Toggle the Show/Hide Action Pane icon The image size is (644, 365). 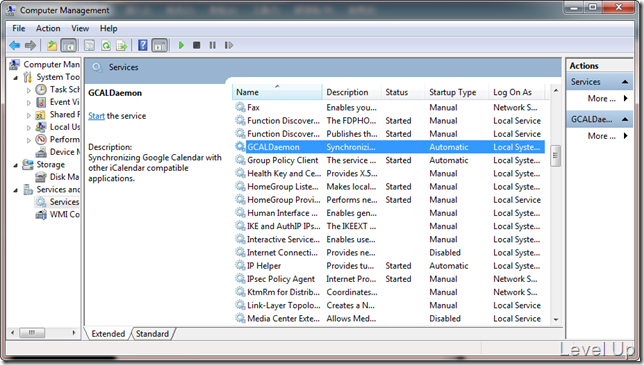pyautogui.click(x=159, y=45)
